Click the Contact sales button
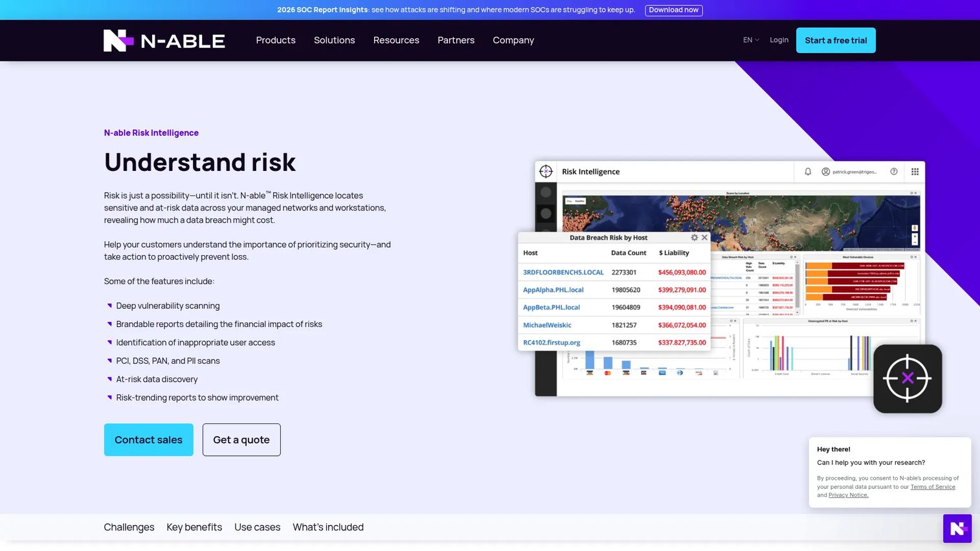Screen dimensions: 980x551 149,440
